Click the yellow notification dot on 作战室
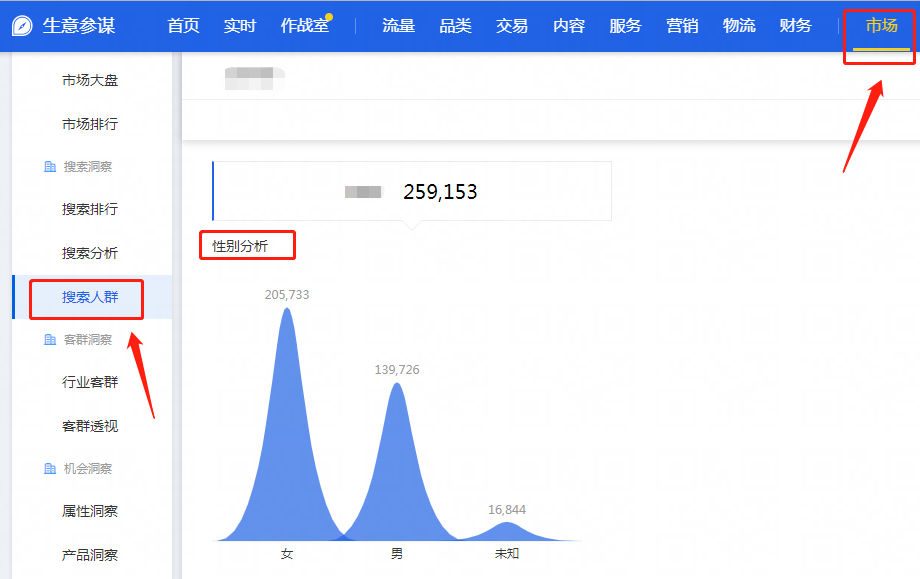 [x=329, y=17]
